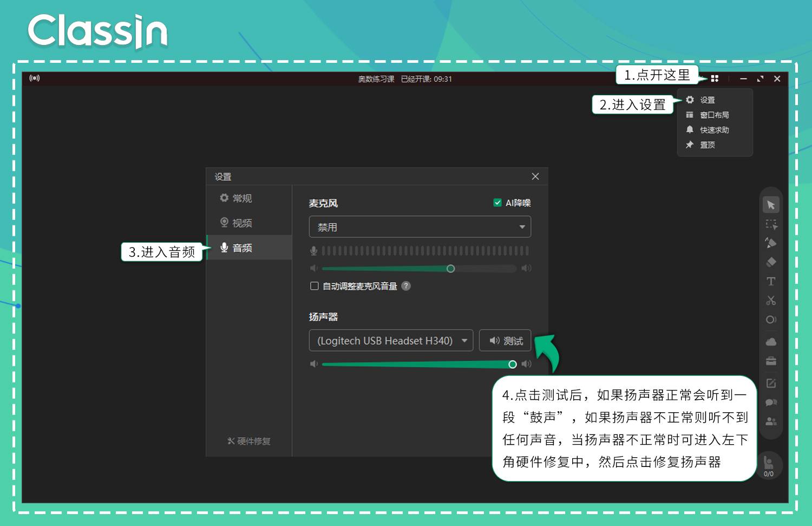Open the cloud disk

point(771,342)
